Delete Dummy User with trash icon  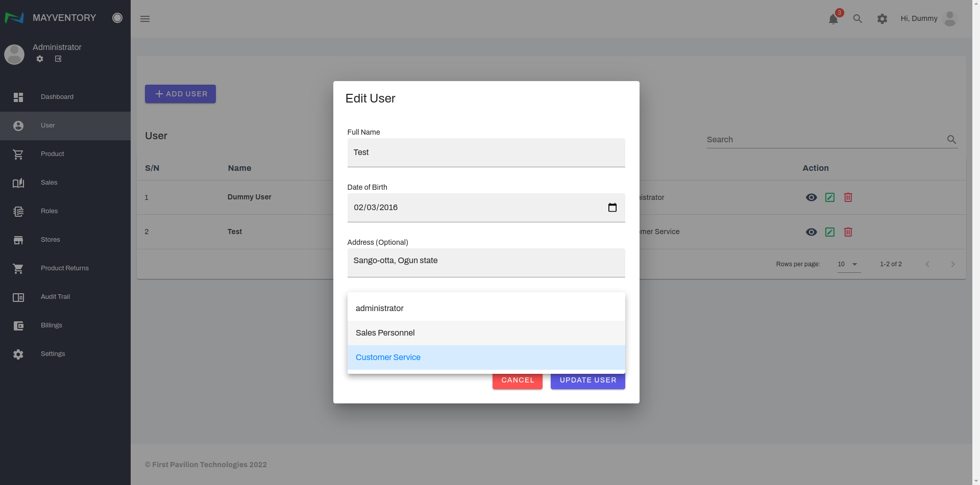click(x=848, y=197)
